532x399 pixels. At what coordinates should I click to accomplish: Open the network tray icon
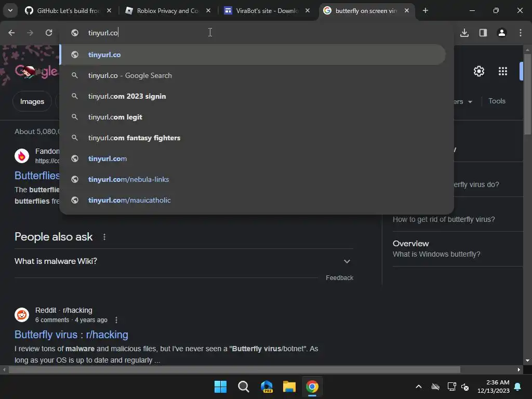click(451, 387)
